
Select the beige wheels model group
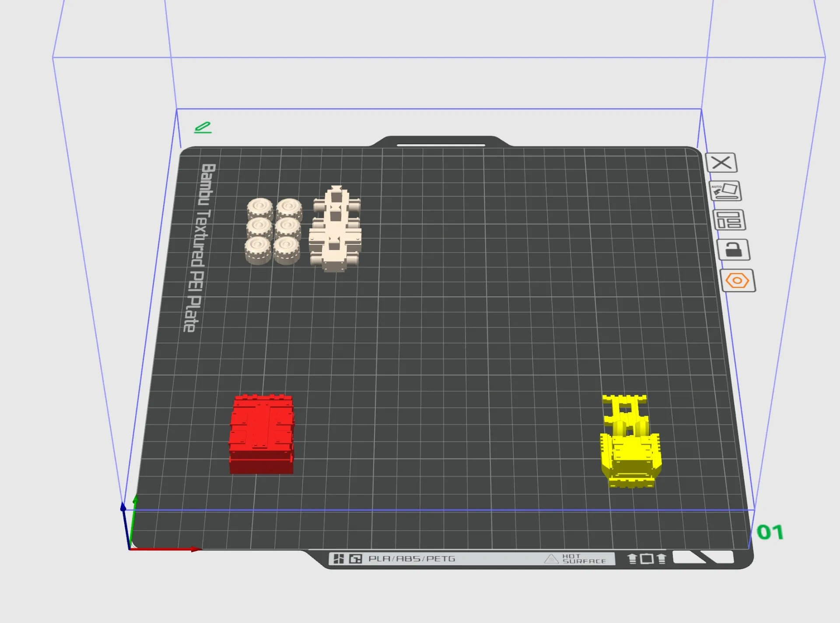[x=274, y=231]
